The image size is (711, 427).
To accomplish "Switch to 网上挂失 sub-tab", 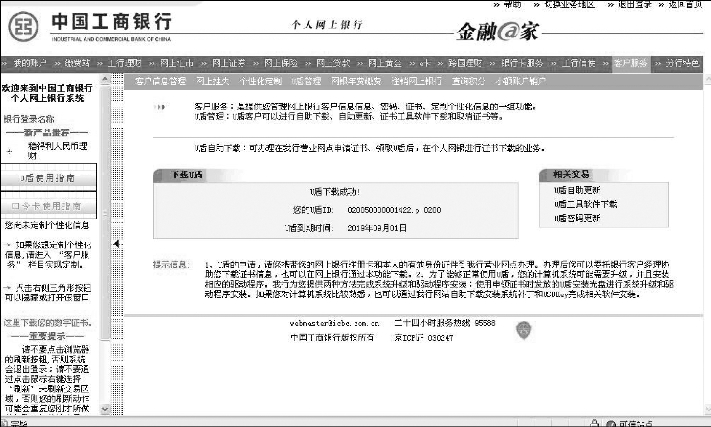I will coord(213,81).
